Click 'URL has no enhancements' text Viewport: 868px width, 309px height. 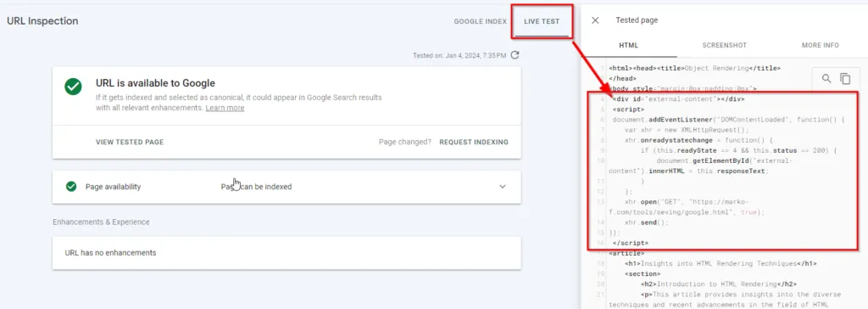tap(111, 253)
